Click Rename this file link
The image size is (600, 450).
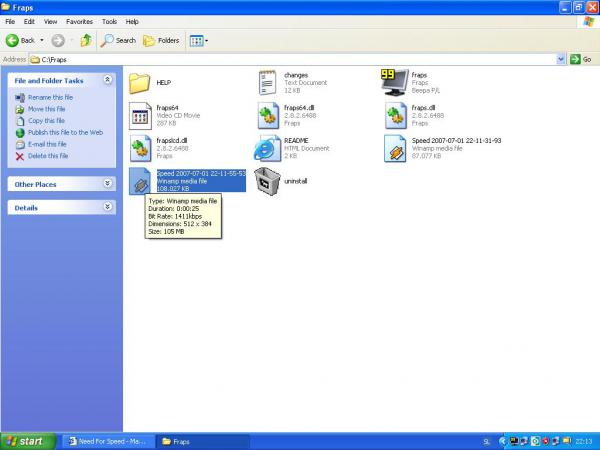[x=47, y=97]
